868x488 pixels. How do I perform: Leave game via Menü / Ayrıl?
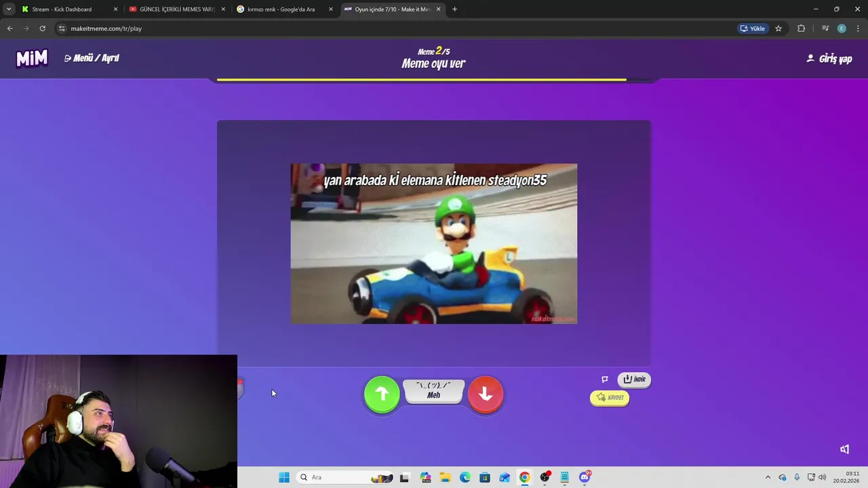92,58
